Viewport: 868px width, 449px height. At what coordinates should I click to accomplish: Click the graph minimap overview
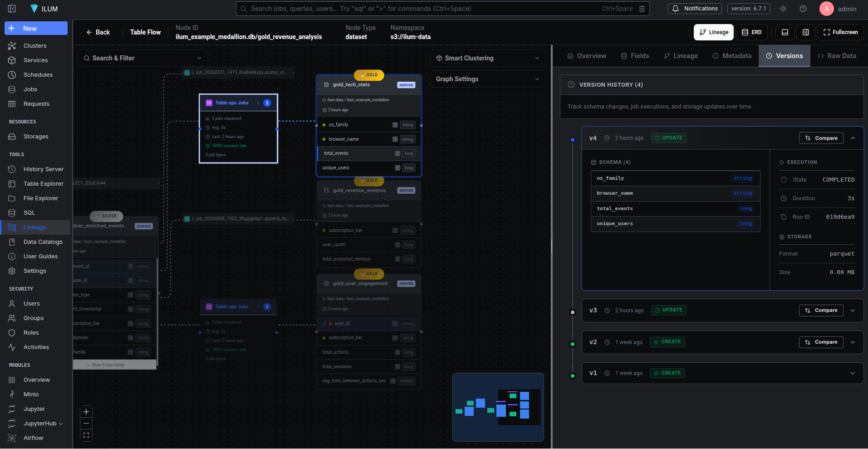(498, 407)
